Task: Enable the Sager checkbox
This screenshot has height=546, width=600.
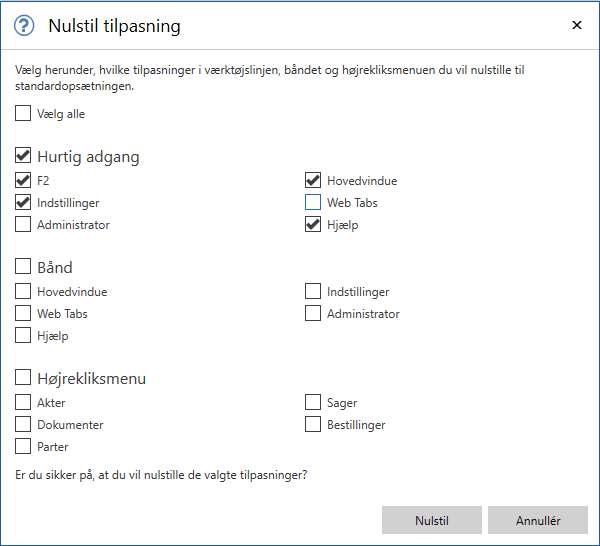Action: 313,403
